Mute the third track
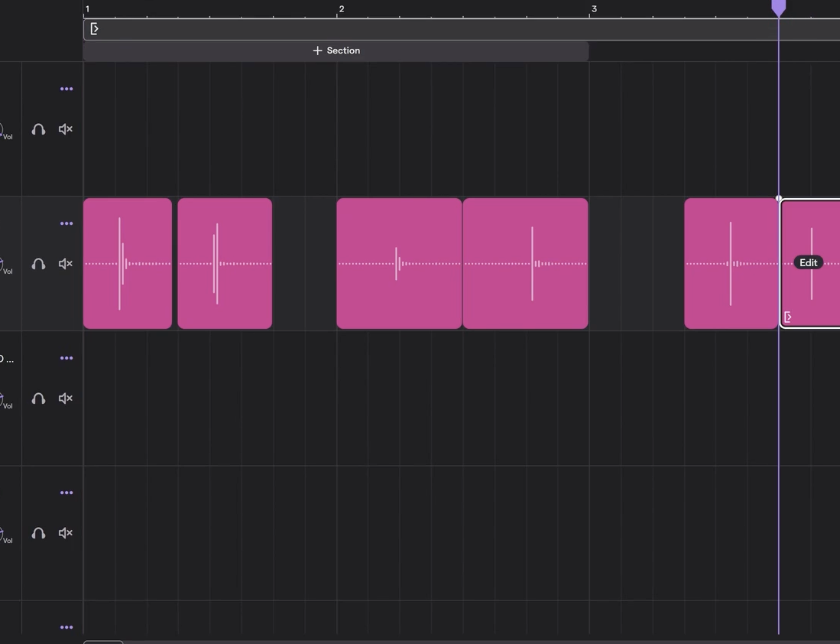 click(66, 398)
